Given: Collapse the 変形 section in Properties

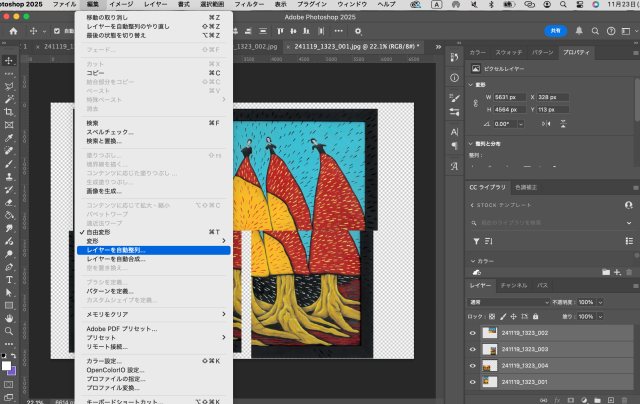Looking at the screenshot, I should tap(471, 85).
